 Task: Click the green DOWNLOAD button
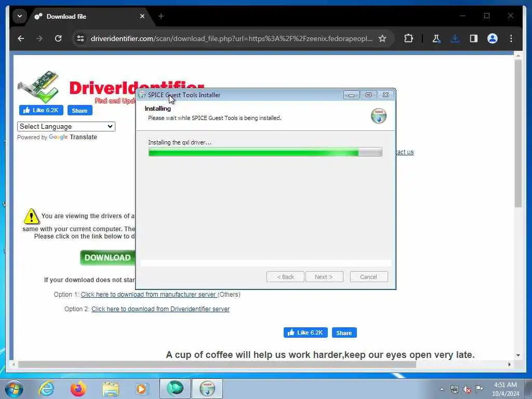click(x=108, y=258)
